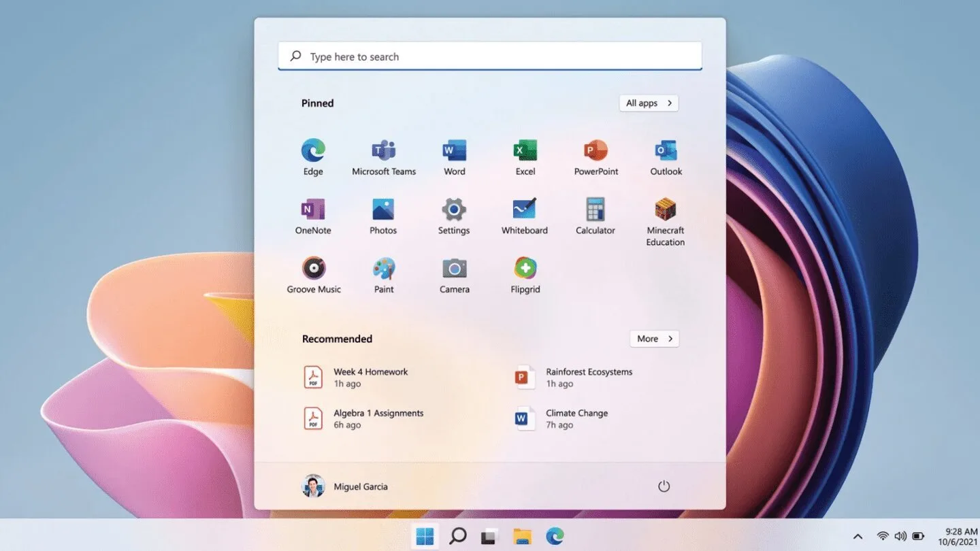Click the power button icon

click(x=664, y=486)
